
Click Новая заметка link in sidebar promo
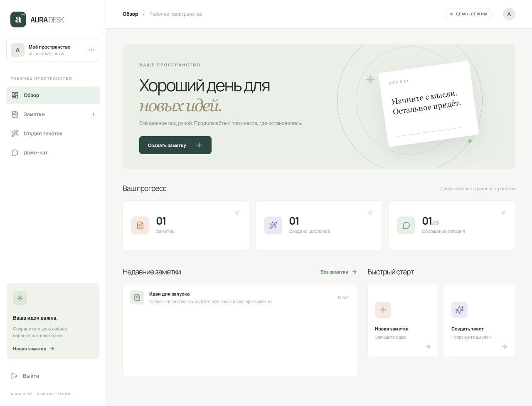tap(34, 349)
